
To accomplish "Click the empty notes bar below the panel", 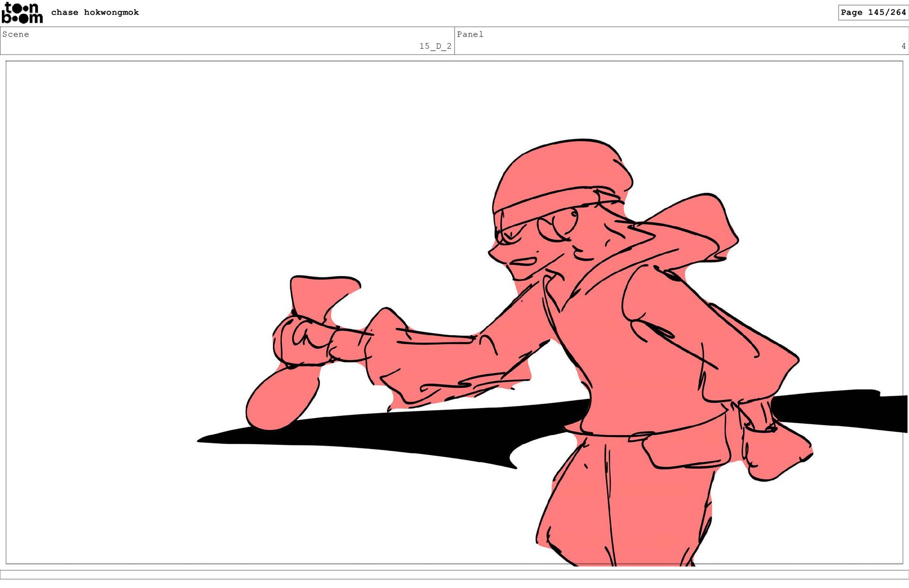I will [x=454, y=574].
